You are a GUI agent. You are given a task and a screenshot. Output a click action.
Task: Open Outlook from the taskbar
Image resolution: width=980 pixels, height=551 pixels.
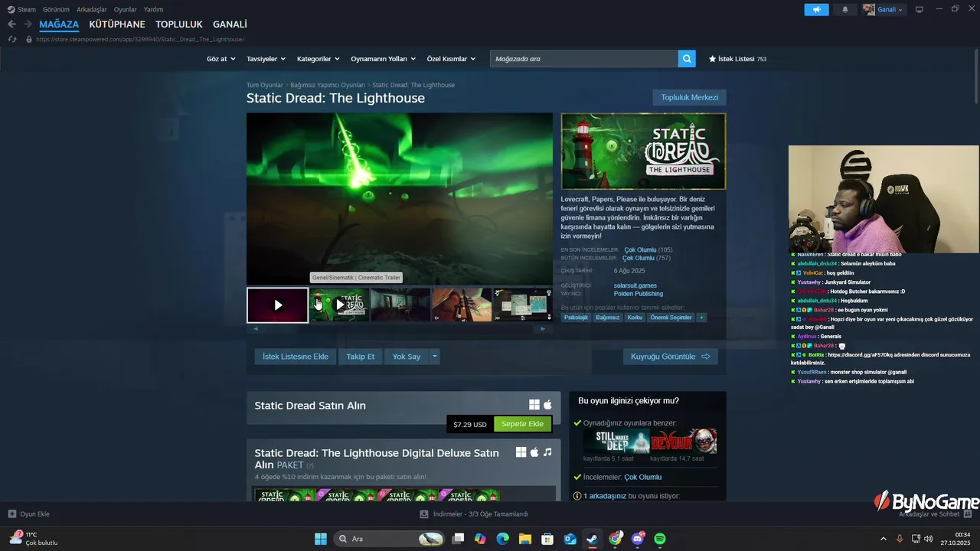[570, 539]
